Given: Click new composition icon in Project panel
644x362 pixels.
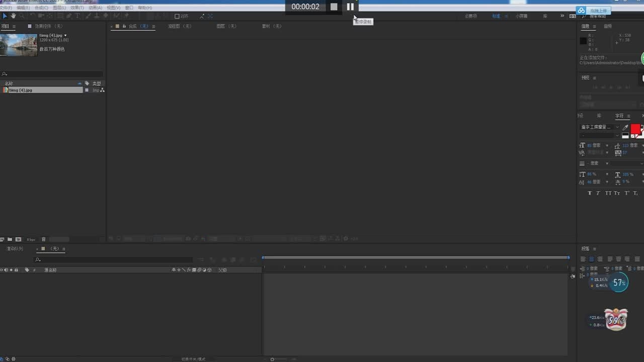Looking at the screenshot, I should click(18, 239).
